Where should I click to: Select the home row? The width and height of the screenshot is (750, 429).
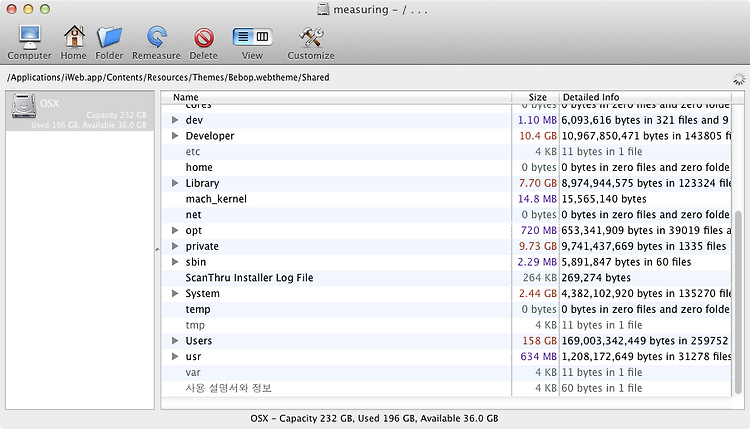446,167
